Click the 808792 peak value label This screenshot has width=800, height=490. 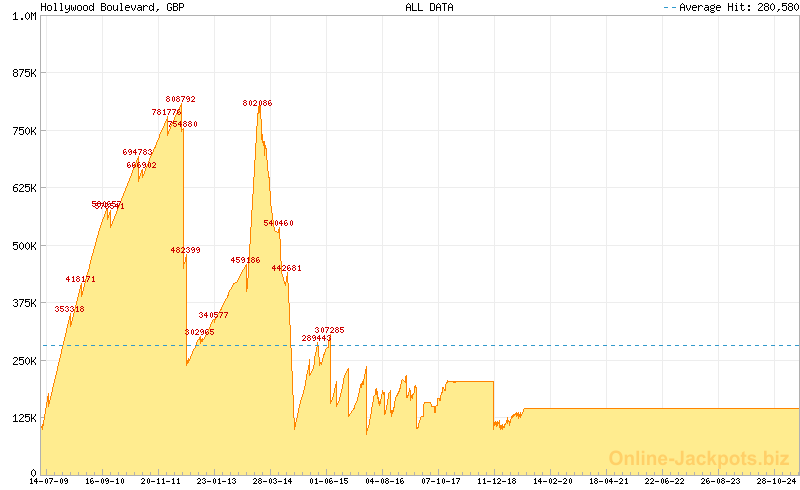181,100
